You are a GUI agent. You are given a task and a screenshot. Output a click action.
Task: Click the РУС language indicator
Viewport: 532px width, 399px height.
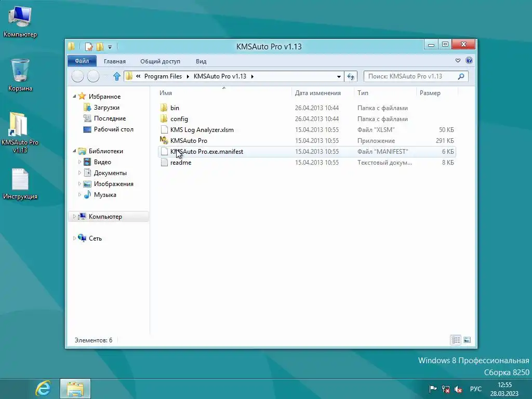point(476,389)
